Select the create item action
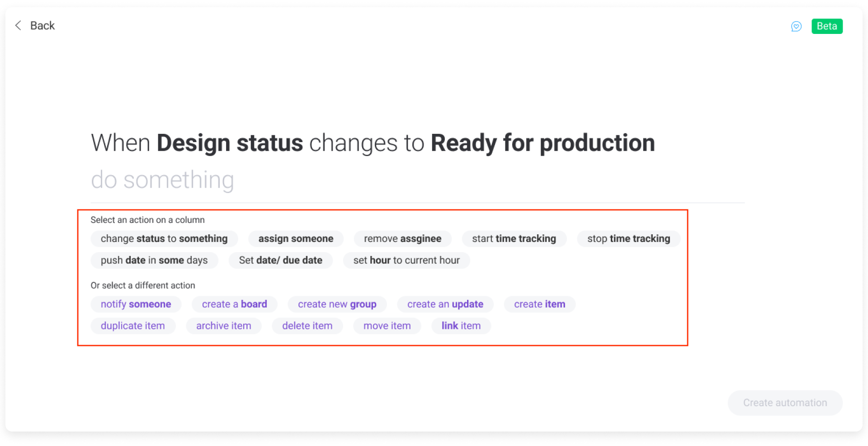Screen dimensions: 868x446 (x=539, y=304)
